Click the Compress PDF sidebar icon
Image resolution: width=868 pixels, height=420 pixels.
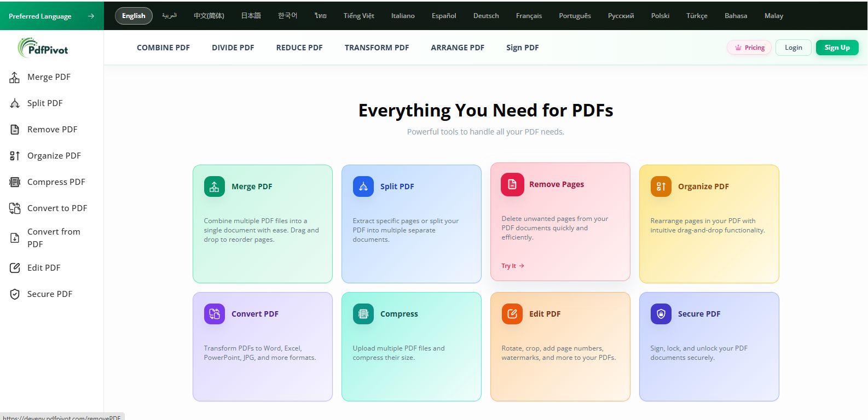(x=15, y=182)
